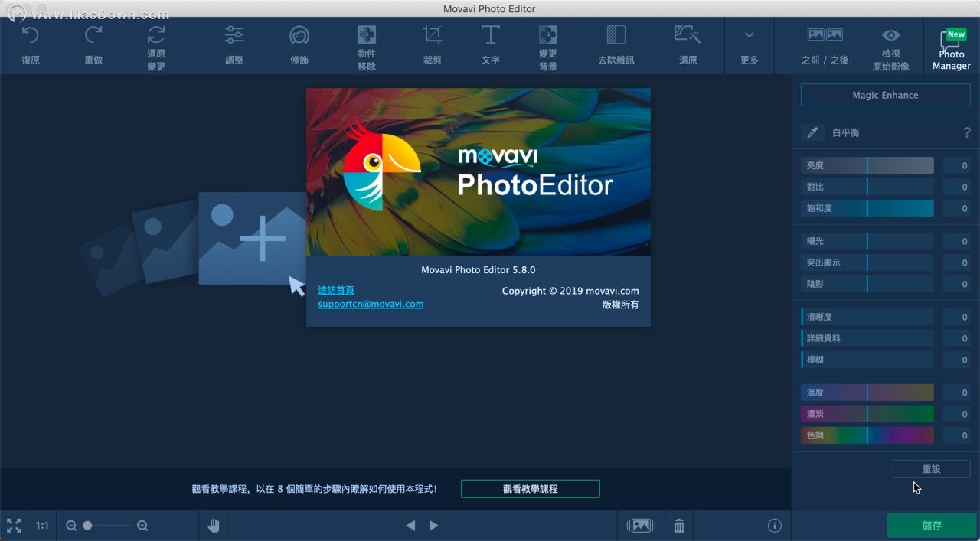Open image info icon

(x=775, y=526)
